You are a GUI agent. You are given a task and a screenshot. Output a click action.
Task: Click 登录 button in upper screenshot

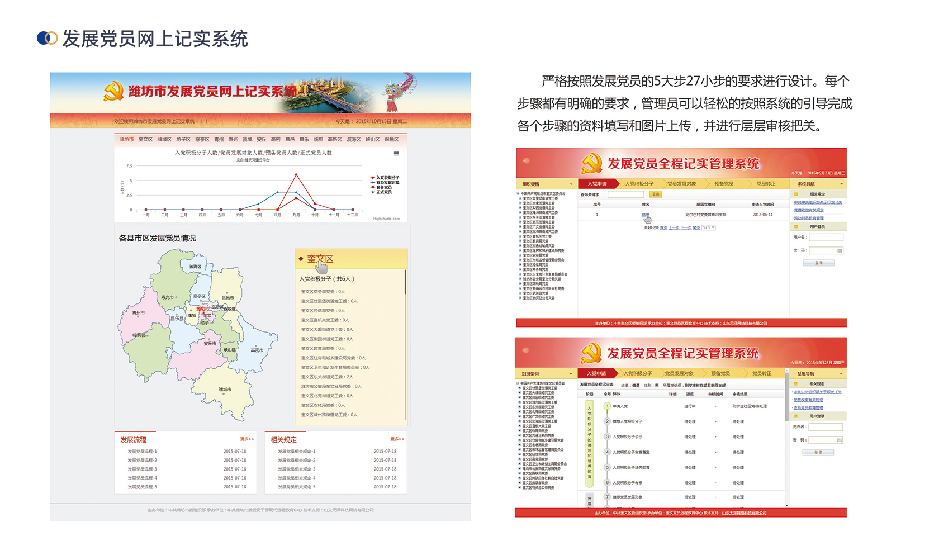[x=819, y=263]
